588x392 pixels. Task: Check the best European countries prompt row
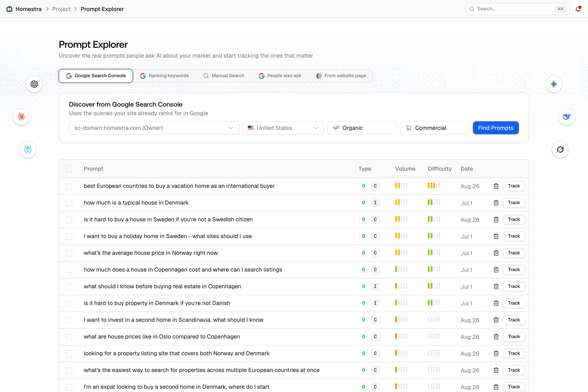69,186
